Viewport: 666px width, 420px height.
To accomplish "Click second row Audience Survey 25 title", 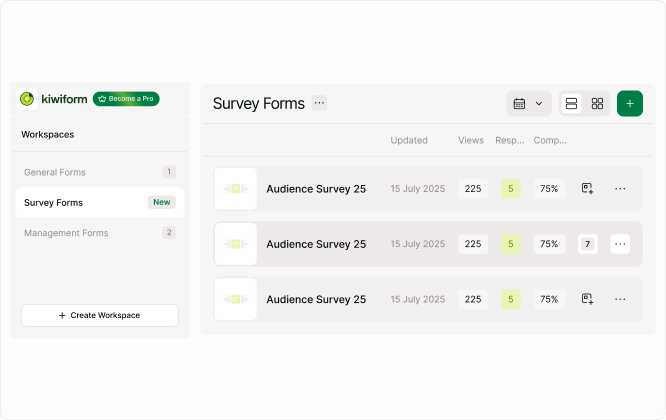I will coord(316,244).
